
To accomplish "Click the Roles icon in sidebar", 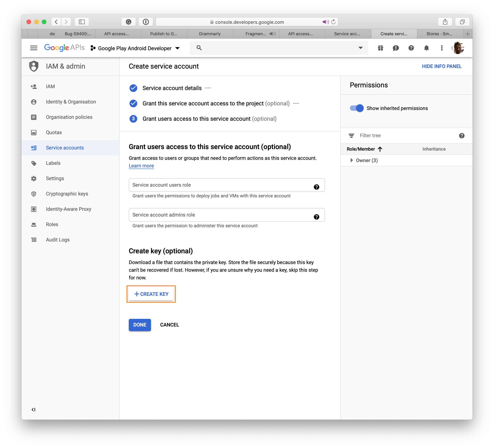I will tap(34, 224).
